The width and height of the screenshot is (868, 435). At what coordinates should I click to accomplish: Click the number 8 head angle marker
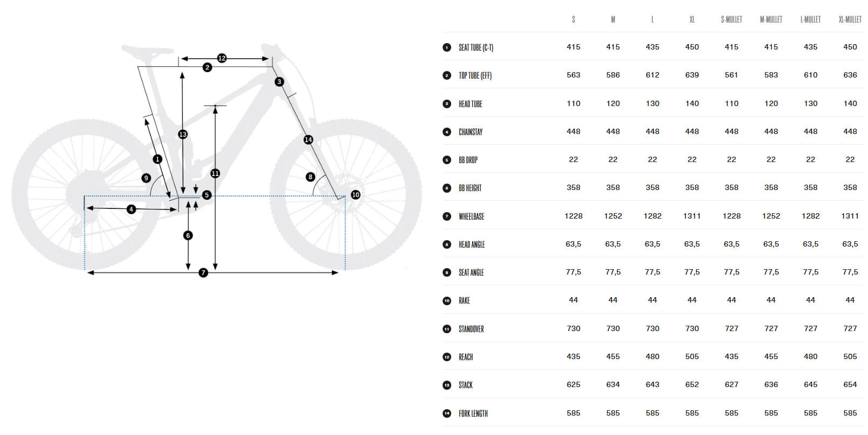tap(310, 177)
